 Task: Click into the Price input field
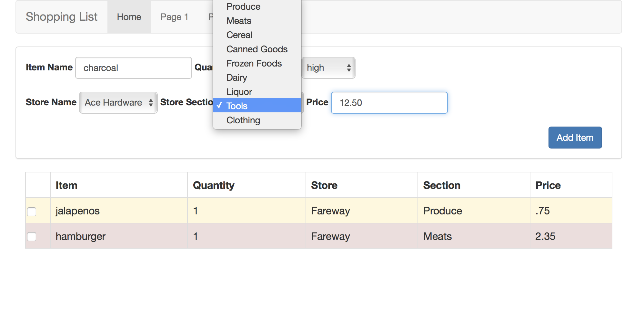(x=389, y=103)
